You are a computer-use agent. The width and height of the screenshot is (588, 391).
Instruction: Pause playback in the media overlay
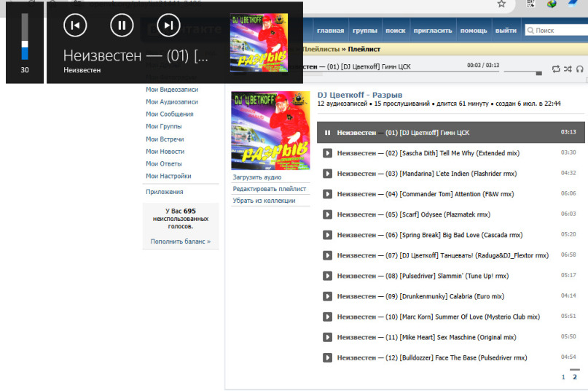pos(122,25)
